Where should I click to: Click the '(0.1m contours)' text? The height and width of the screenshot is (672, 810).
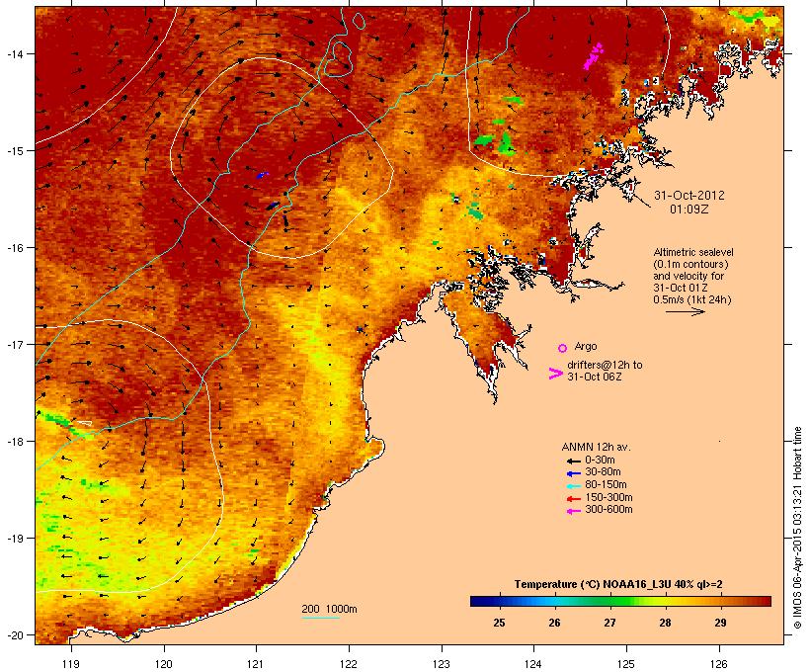click(690, 264)
